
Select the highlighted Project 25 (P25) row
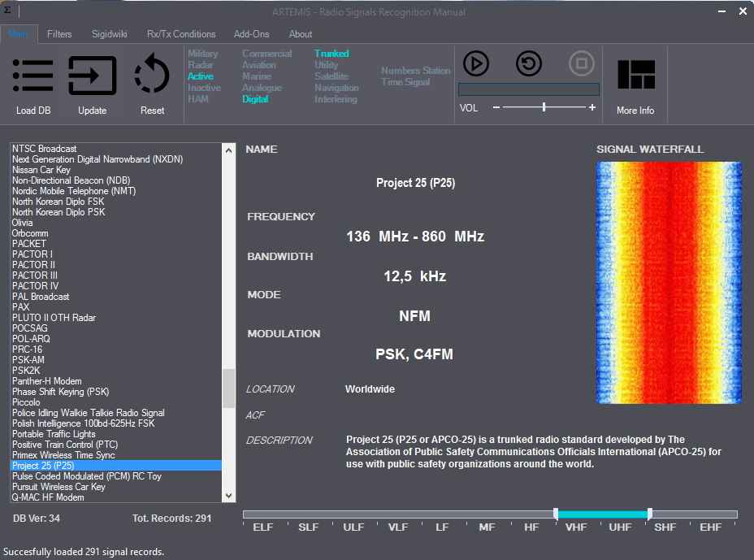116,466
